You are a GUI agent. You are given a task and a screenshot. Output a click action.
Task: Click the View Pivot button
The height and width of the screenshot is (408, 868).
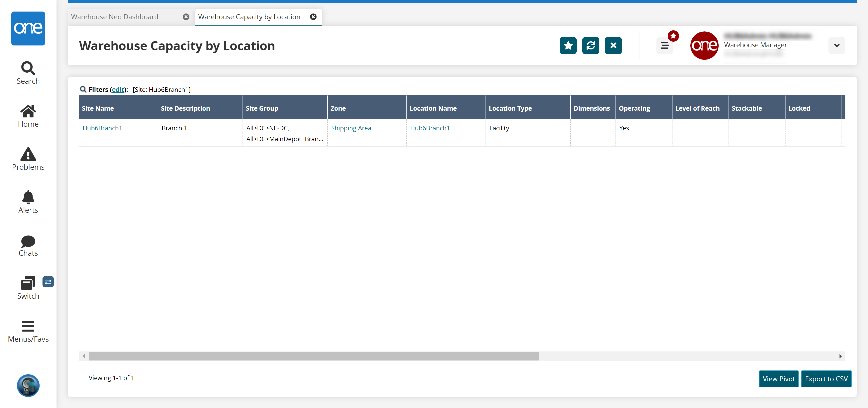click(778, 379)
